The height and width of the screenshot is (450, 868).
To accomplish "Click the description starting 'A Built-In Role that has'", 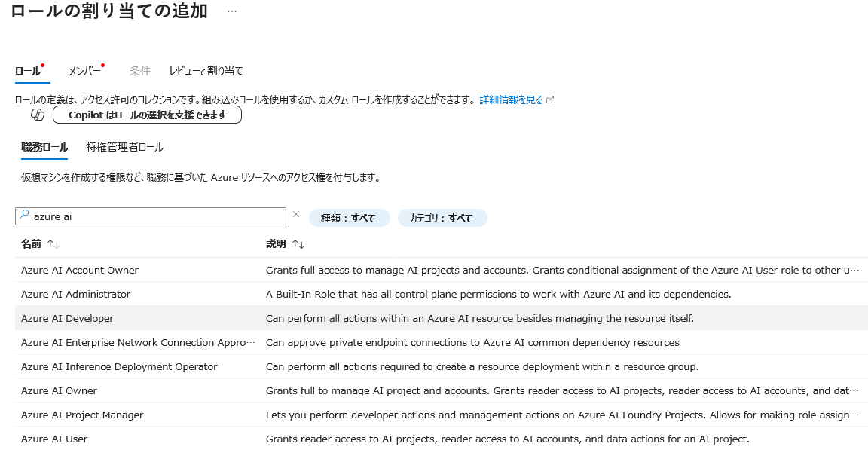I will pos(498,295).
